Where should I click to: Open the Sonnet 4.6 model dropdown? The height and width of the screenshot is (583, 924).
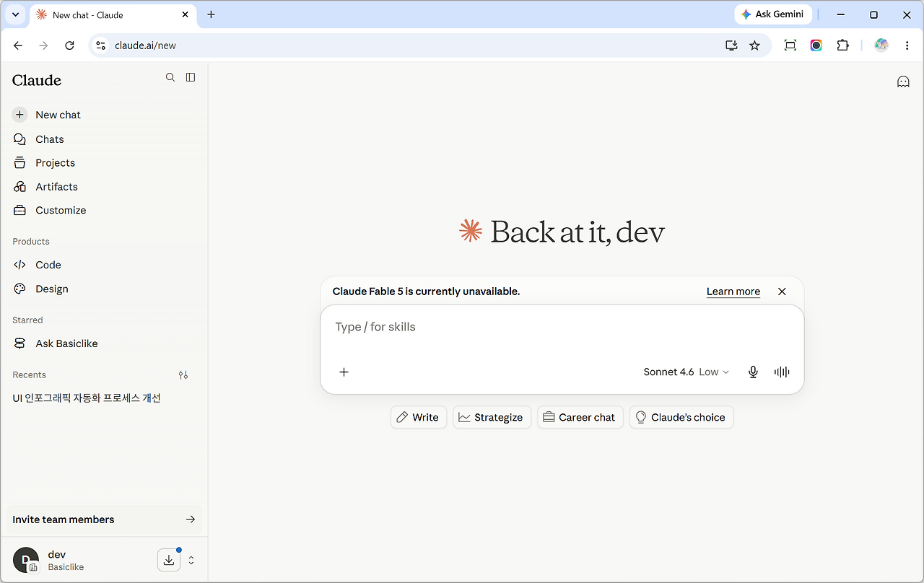pyautogui.click(x=687, y=372)
